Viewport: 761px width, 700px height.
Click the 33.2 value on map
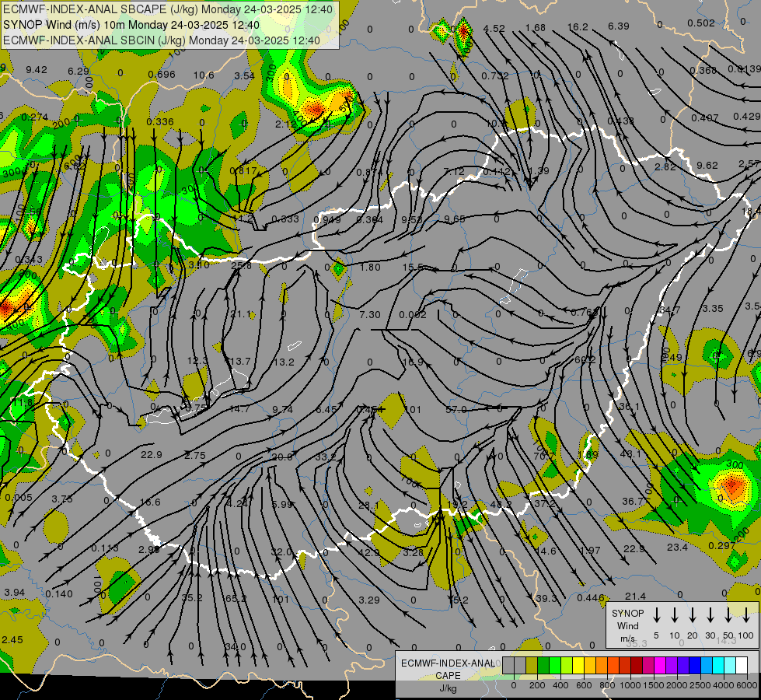point(325,457)
